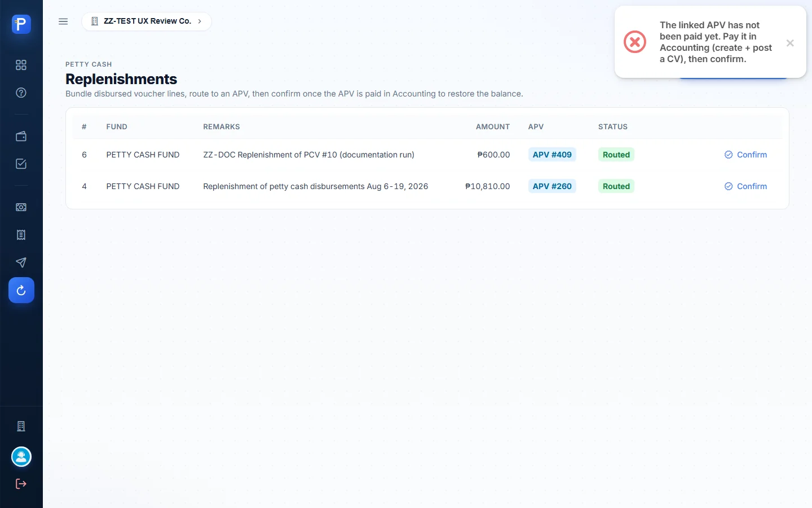Open the help question-mark icon in sidebar
This screenshot has height=508, width=812.
[21, 93]
